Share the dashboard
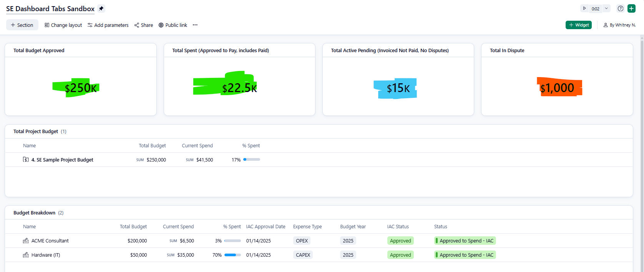This screenshot has width=644, height=272. (x=144, y=25)
